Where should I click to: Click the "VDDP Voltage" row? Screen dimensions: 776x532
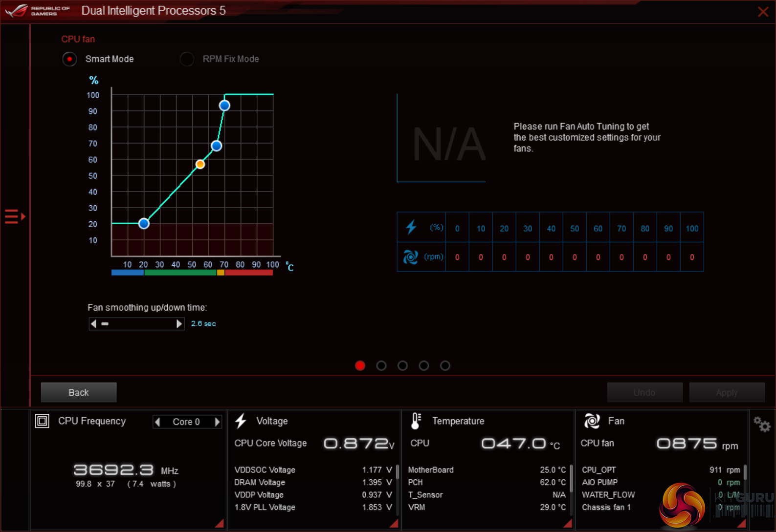click(313, 495)
